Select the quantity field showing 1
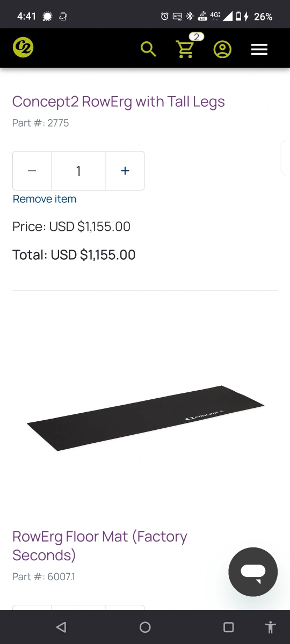This screenshot has height=644, width=290. point(78,171)
